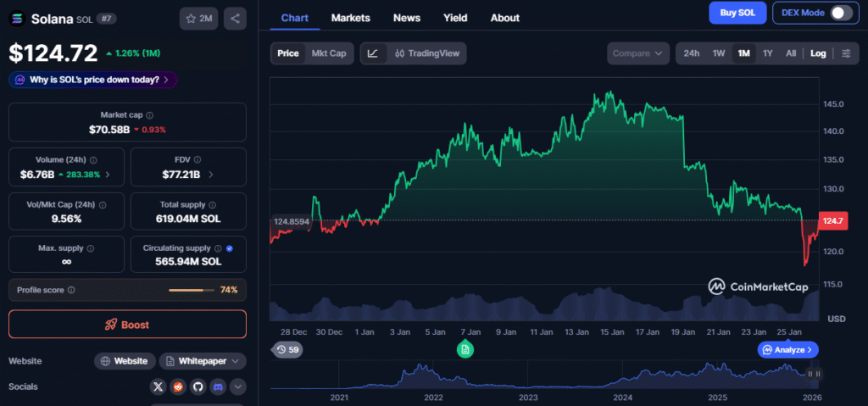Switch to the Markets tab
This screenshot has width=868, height=406.
coord(350,18)
